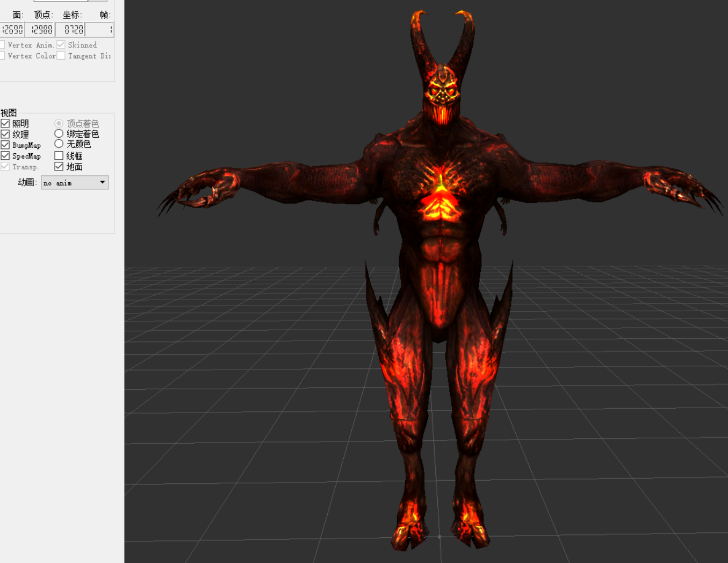The image size is (728, 563).
Task: Click the greyed Transp. checkbox
Action: [x=5, y=167]
